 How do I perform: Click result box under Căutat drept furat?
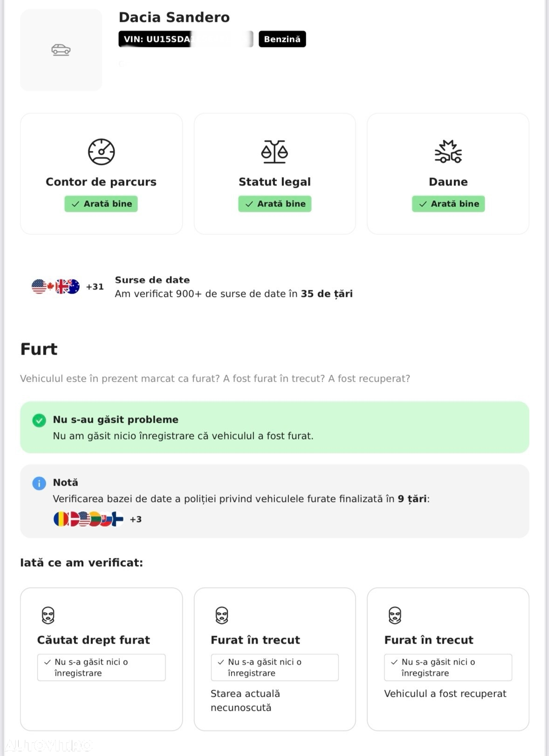(102, 667)
